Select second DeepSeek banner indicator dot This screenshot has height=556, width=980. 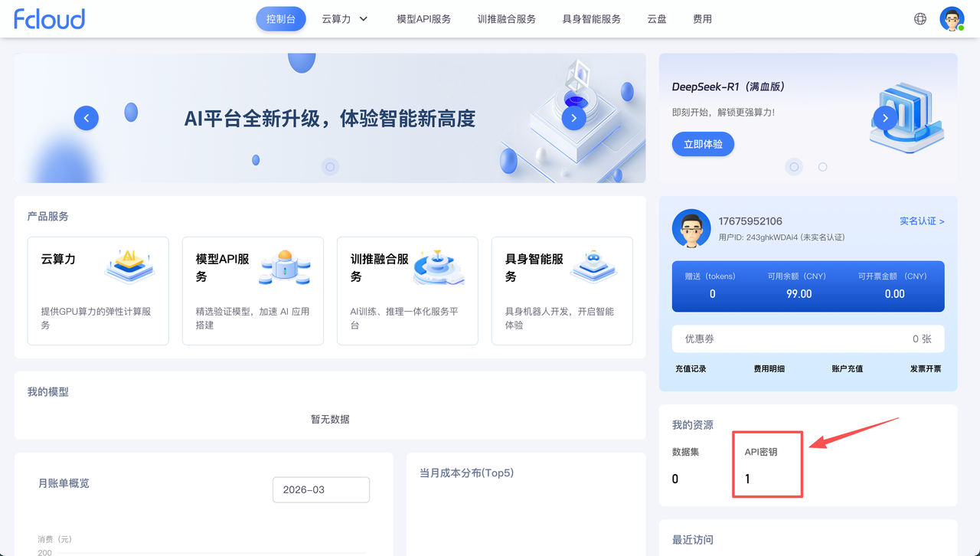[822, 166]
